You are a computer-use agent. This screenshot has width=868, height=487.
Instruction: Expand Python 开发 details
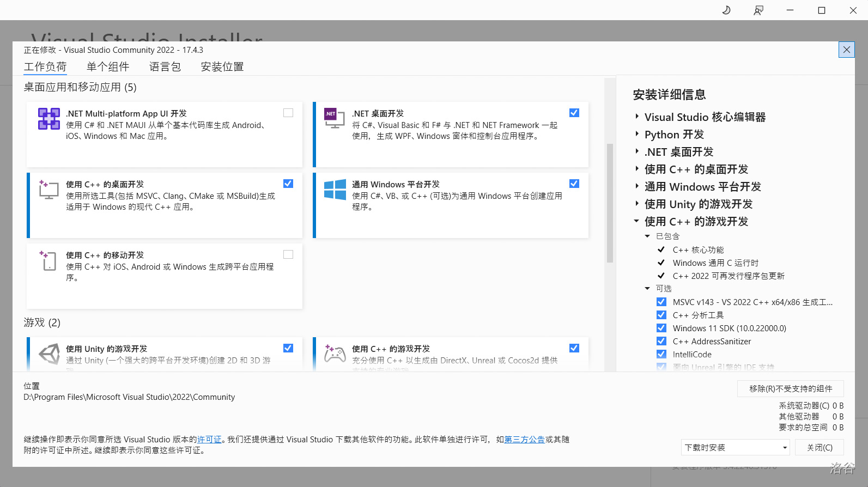(636, 134)
